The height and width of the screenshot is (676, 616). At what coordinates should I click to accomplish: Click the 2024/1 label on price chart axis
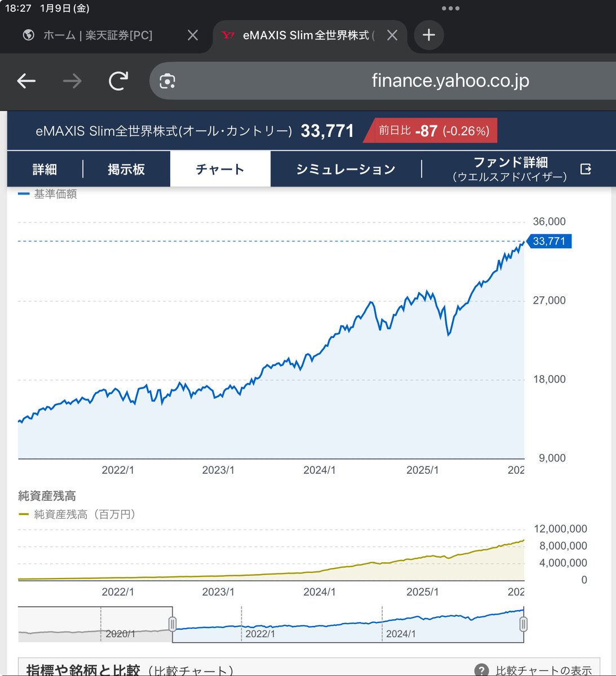320,470
